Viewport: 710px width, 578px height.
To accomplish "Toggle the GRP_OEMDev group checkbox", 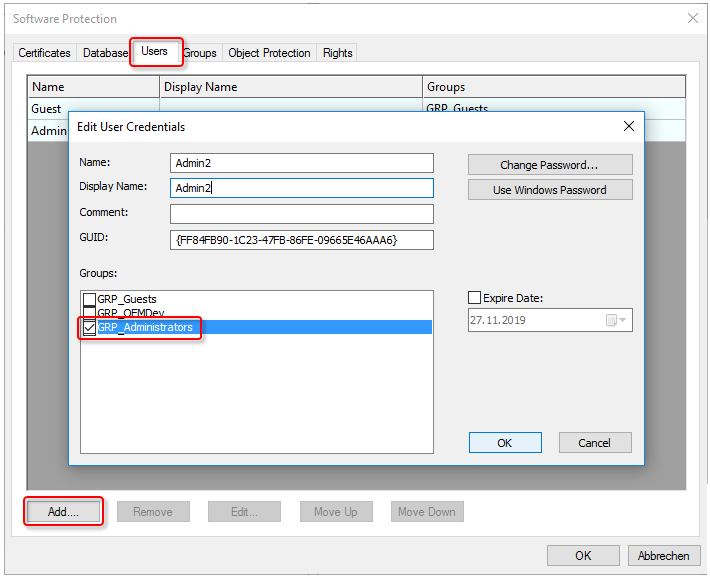I will tap(89, 312).
